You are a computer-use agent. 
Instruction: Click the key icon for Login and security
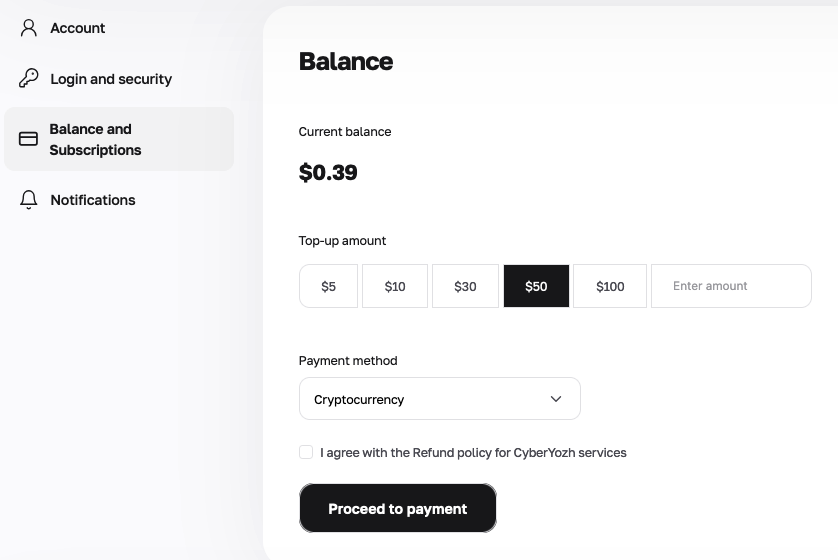pyautogui.click(x=29, y=79)
